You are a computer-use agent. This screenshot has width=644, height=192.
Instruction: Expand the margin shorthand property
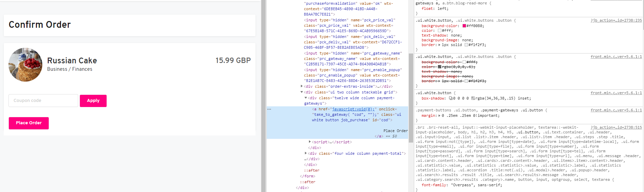click(440, 115)
